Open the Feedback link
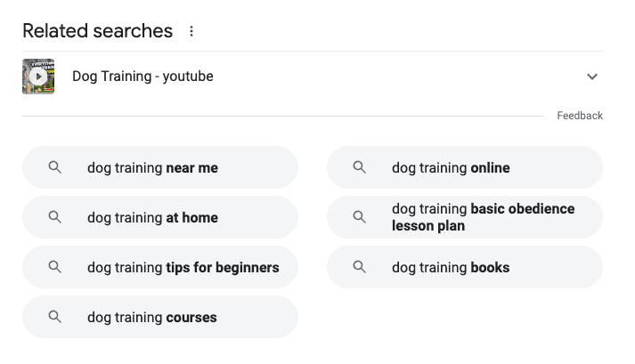This screenshot has height=364, width=635. pyautogui.click(x=580, y=116)
